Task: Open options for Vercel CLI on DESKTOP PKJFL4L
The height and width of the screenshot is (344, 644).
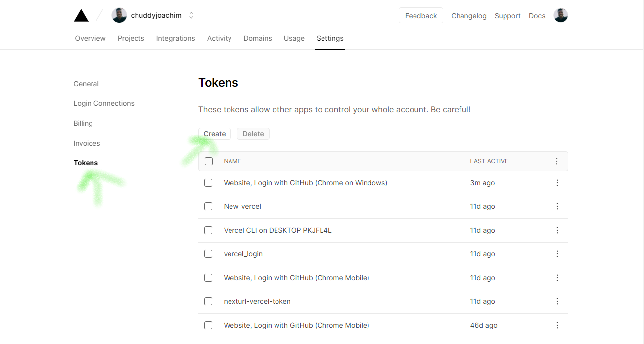Action: 557,230
